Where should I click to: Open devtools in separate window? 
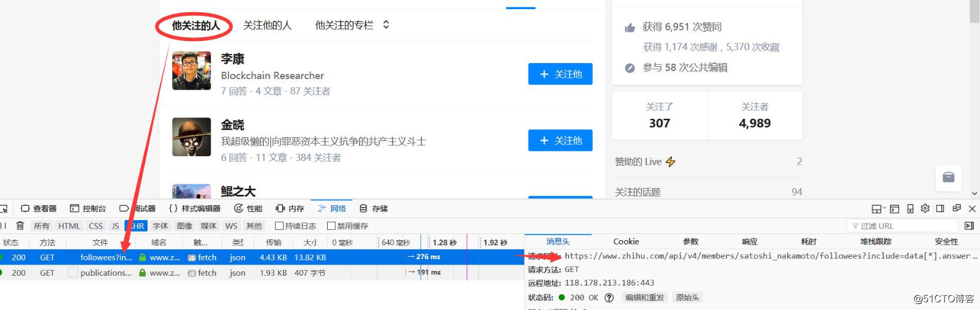[x=957, y=208]
